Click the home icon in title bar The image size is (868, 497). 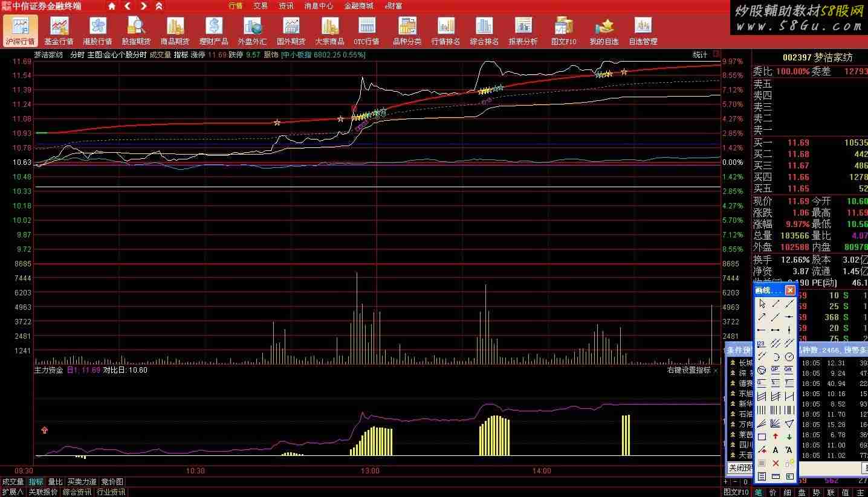pyautogui.click(x=112, y=6)
